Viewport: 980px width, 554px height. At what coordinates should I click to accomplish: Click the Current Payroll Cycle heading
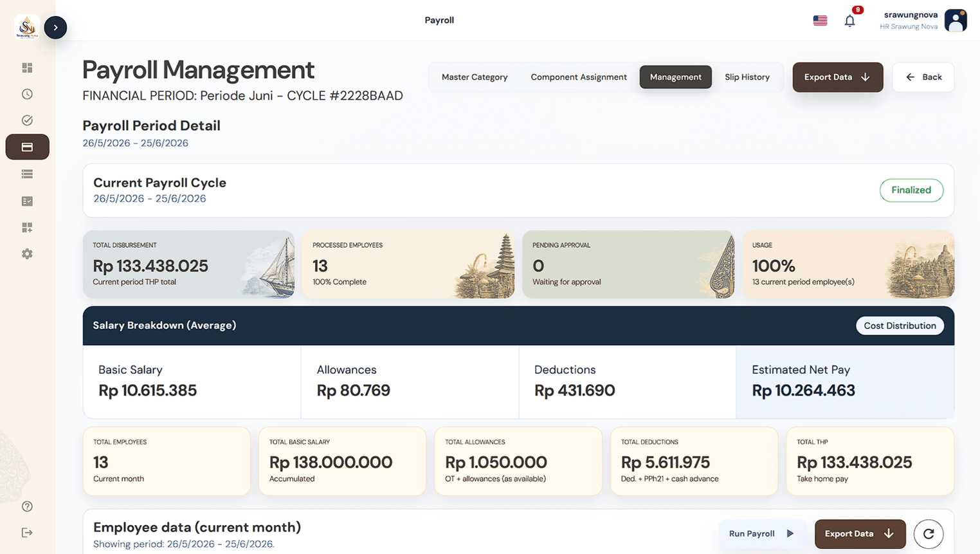click(x=159, y=183)
